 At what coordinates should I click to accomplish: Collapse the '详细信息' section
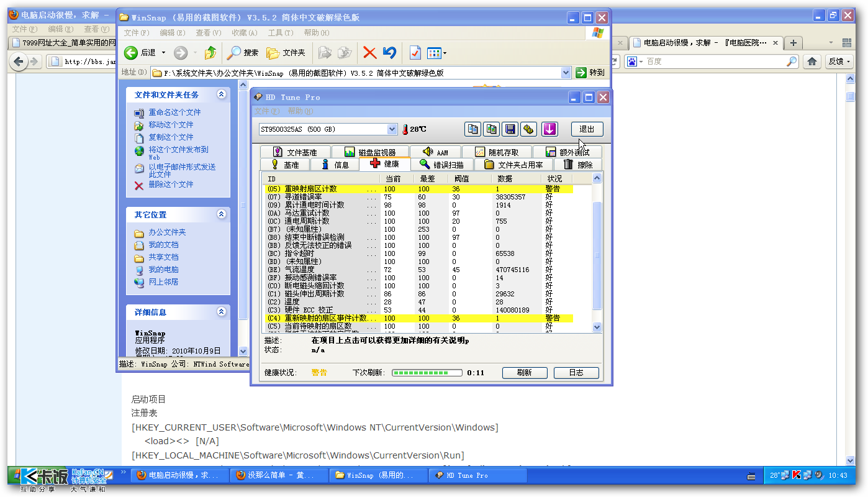click(x=222, y=312)
